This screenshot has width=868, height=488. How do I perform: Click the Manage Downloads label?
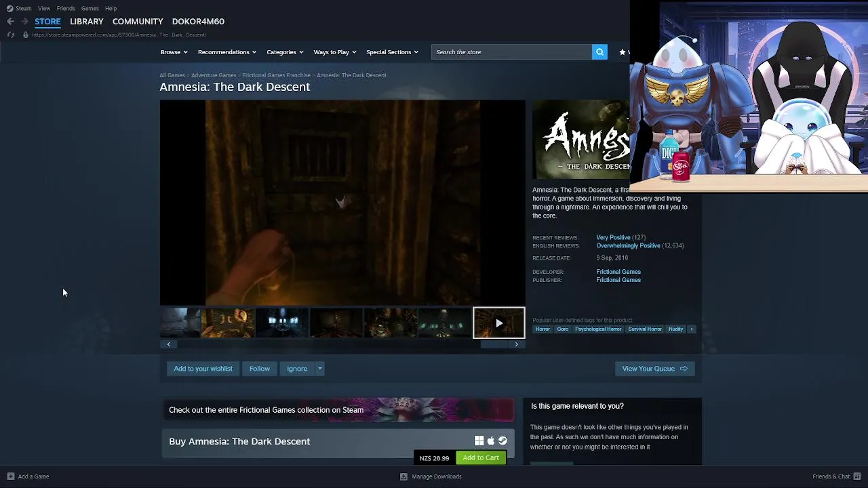point(437,476)
